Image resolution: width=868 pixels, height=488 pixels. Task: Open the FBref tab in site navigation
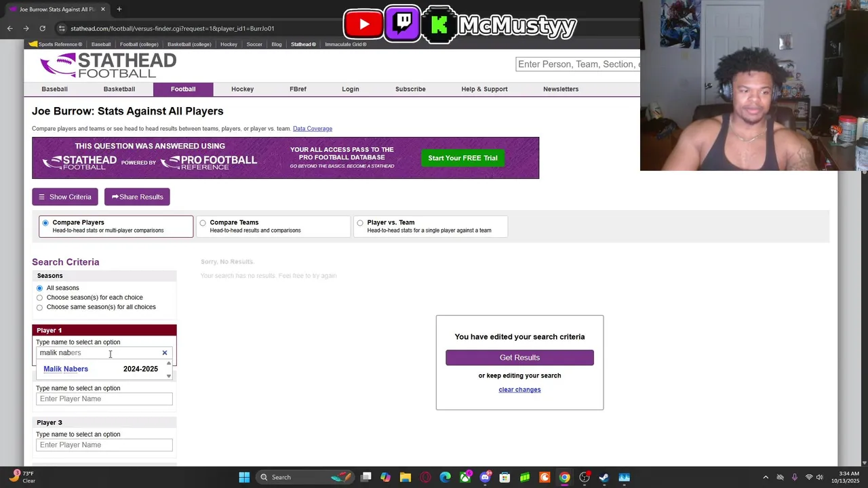[x=298, y=89]
